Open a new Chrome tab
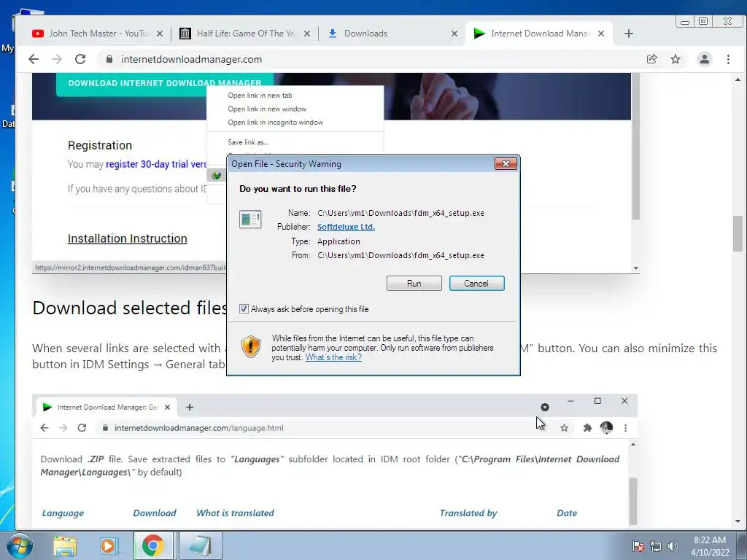 (628, 34)
